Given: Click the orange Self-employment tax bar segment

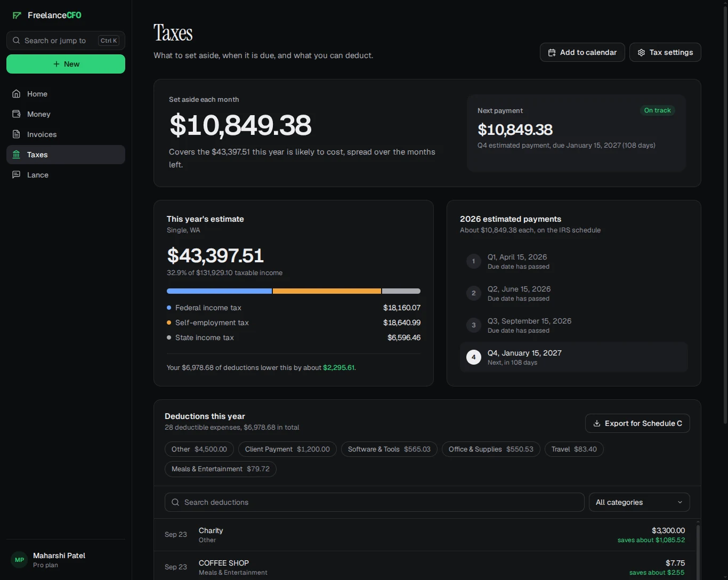Looking at the screenshot, I should 327,291.
